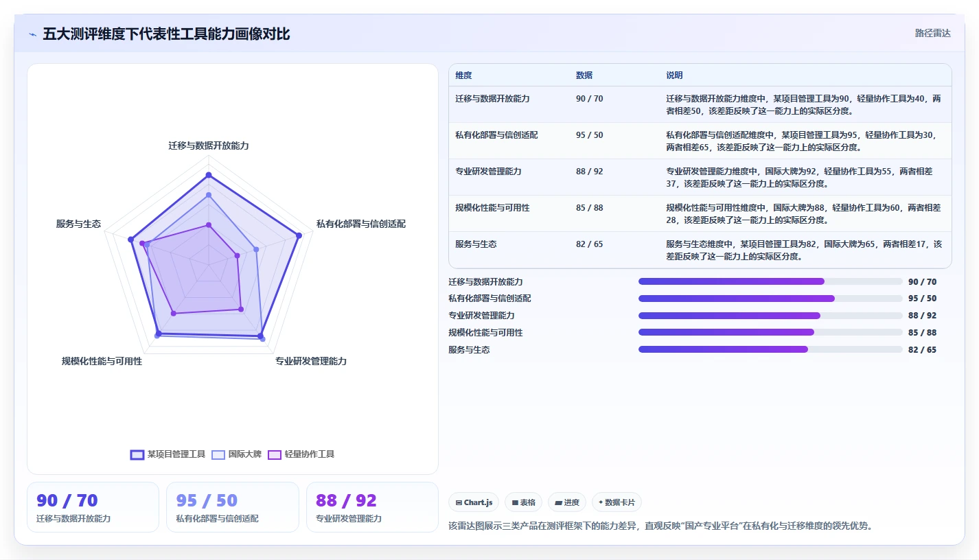Image resolution: width=979 pixels, height=560 pixels.
Task: Open the 95 / 50 data card
Action: [233, 507]
